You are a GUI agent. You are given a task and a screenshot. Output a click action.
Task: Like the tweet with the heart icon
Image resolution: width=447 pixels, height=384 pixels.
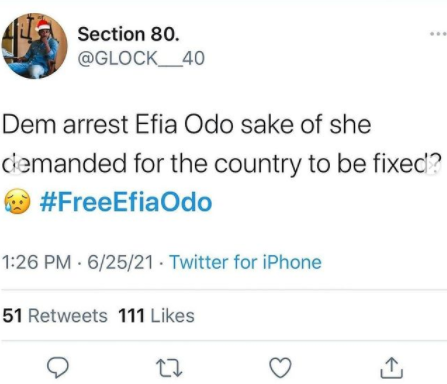point(280,367)
